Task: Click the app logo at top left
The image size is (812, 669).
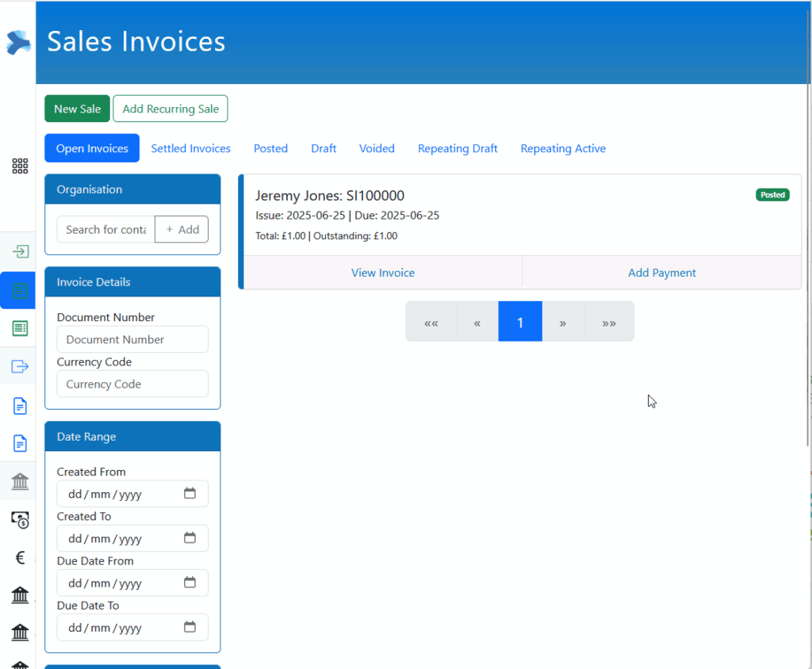Action: (17, 42)
